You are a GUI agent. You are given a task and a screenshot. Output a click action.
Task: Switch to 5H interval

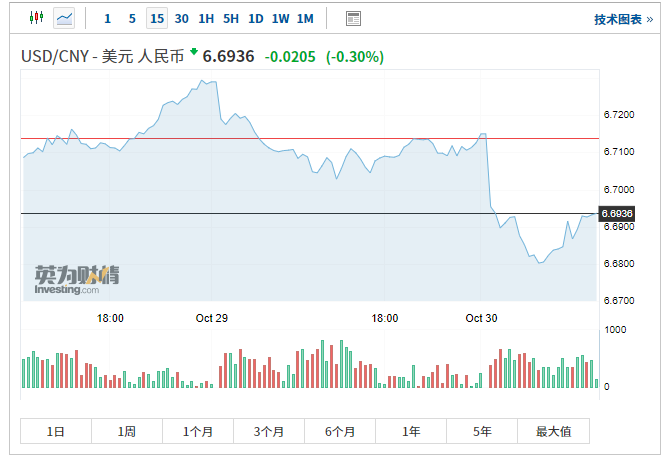click(x=231, y=18)
